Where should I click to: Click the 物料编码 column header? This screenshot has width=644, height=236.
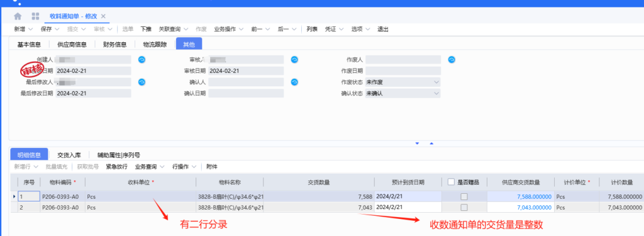pos(62,182)
